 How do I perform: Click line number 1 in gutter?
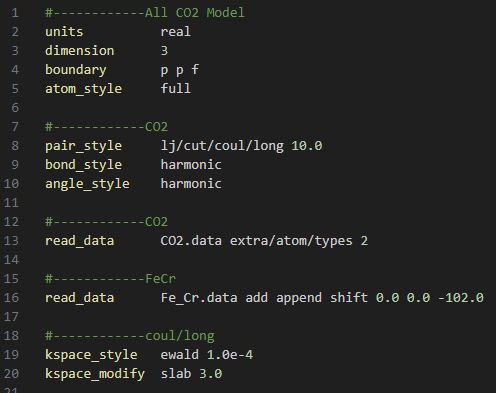click(15, 13)
